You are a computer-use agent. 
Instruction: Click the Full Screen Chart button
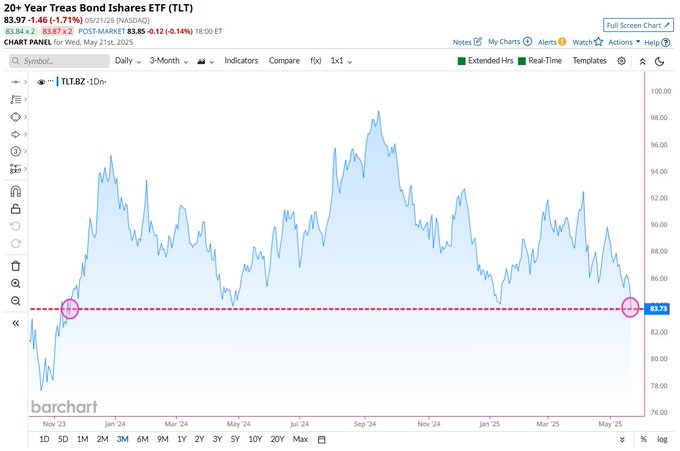pyautogui.click(x=638, y=25)
